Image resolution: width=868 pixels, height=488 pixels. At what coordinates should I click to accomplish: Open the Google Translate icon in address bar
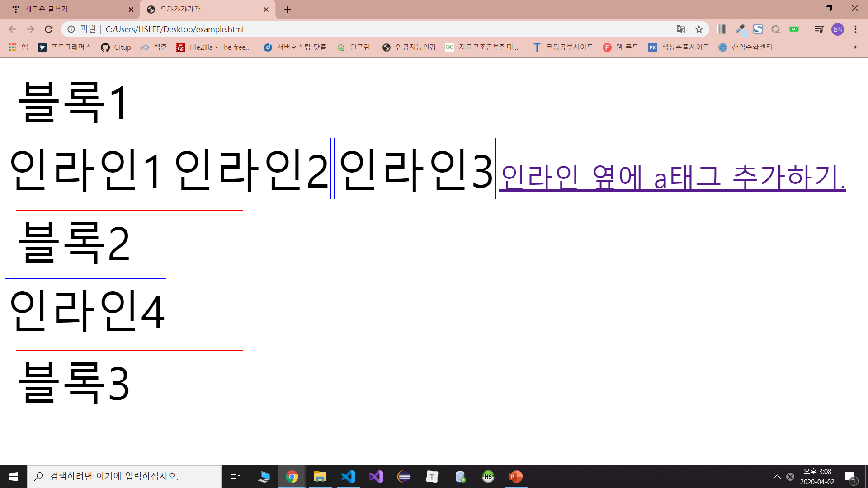pyautogui.click(x=681, y=29)
